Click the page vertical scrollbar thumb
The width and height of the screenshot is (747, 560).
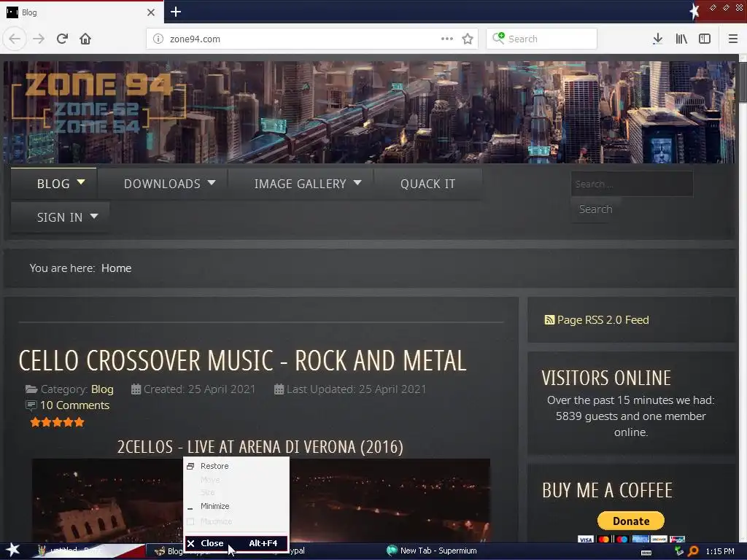(x=743, y=81)
